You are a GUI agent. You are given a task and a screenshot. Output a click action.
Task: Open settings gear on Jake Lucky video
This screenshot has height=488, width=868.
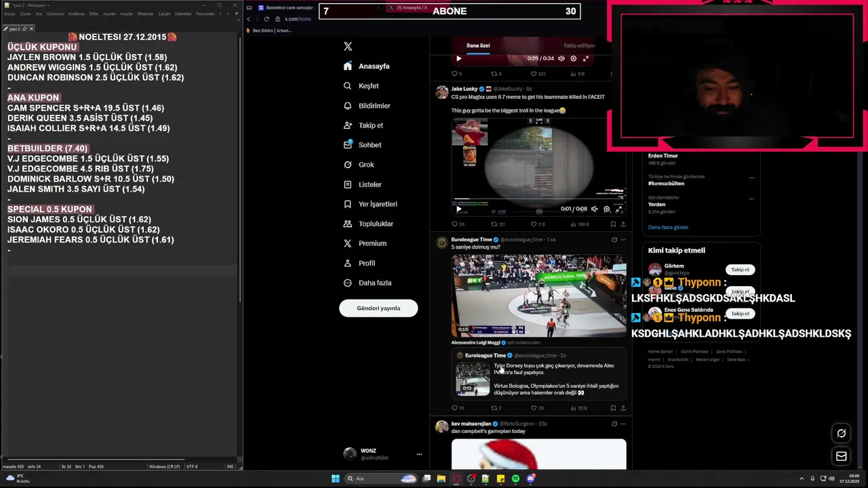pos(606,209)
